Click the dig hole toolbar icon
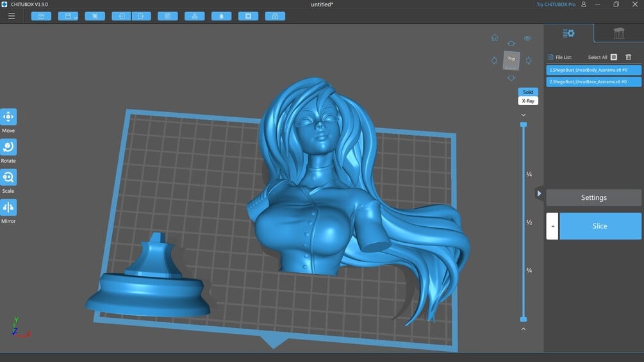This screenshot has height=362, width=644. 248,16
